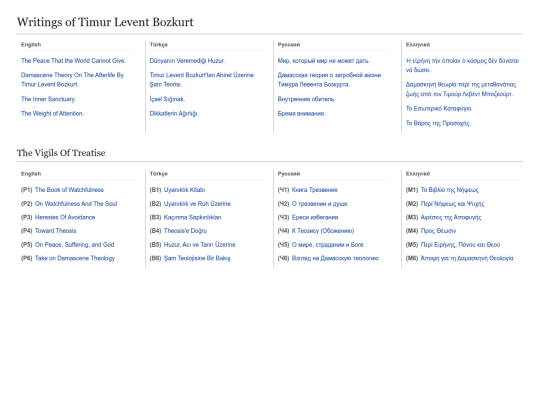Open Ч6 'Взгляд на Дамасскую теологию'

[x=335, y=258]
